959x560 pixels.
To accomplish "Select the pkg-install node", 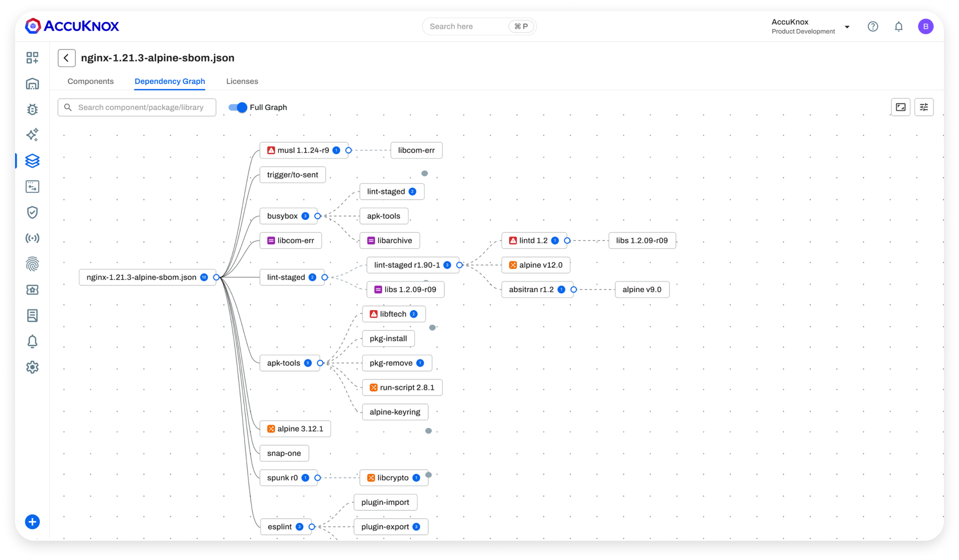I will 389,339.
